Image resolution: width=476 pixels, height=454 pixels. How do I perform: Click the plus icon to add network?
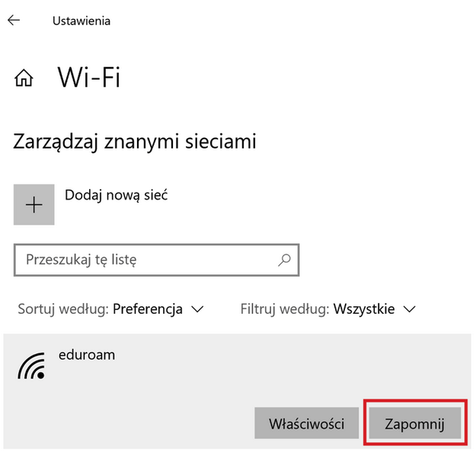point(34,205)
